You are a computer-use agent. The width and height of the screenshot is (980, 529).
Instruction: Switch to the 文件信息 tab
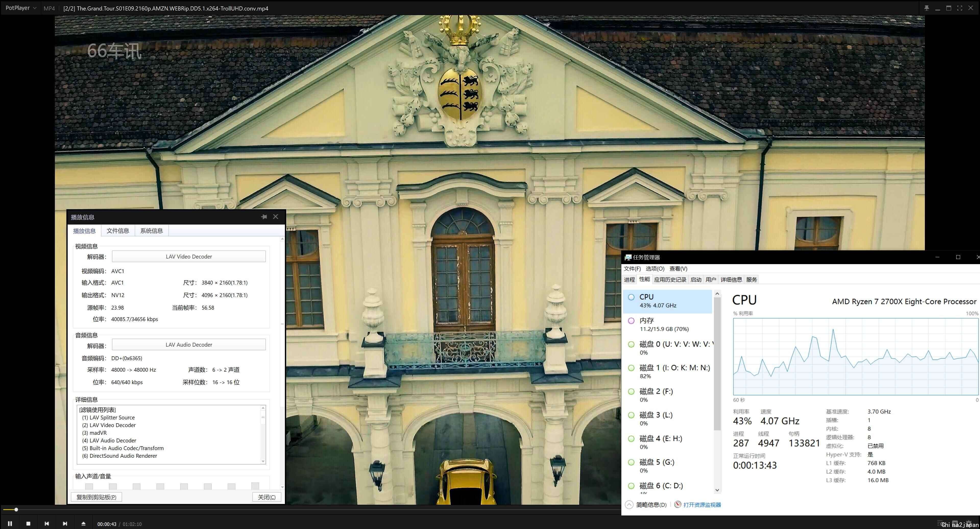[x=118, y=231]
